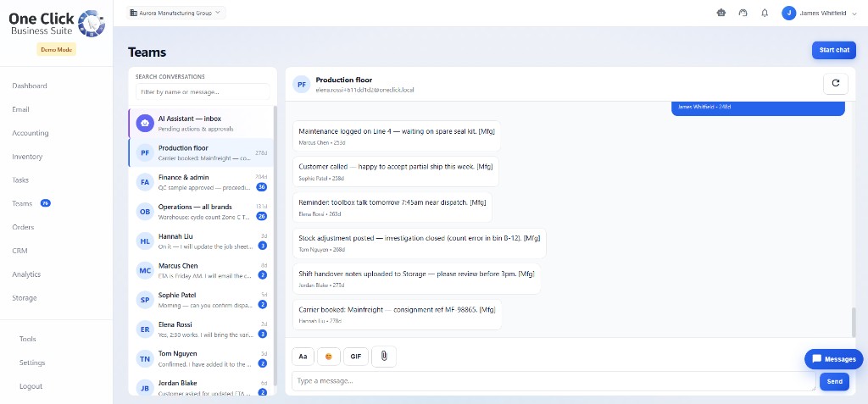
Task: Open the support headset icon in header
Action: 743,13
